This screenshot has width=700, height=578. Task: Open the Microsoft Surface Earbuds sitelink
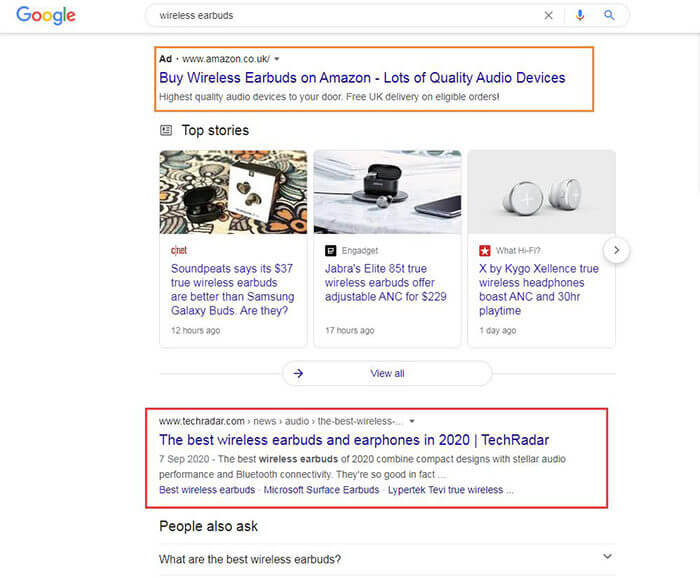click(320, 490)
